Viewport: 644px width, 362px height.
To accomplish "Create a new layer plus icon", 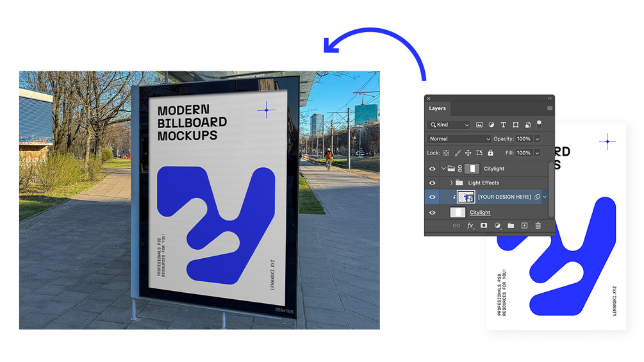I will pyautogui.click(x=524, y=226).
